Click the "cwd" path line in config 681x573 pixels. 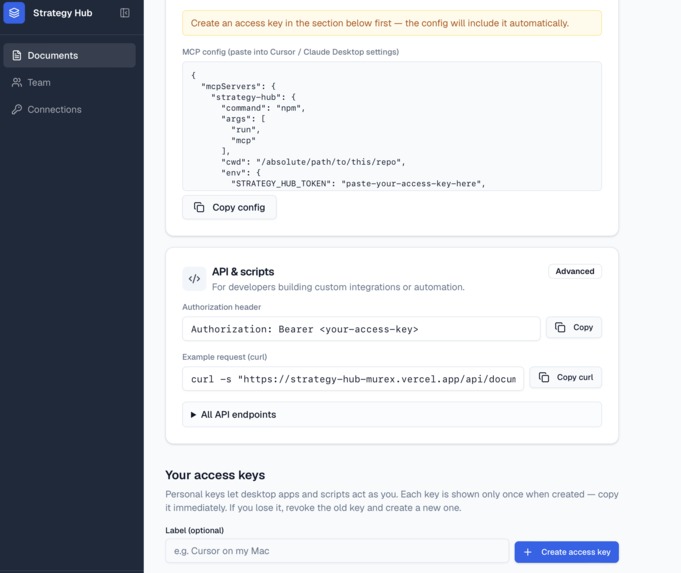[x=313, y=162]
